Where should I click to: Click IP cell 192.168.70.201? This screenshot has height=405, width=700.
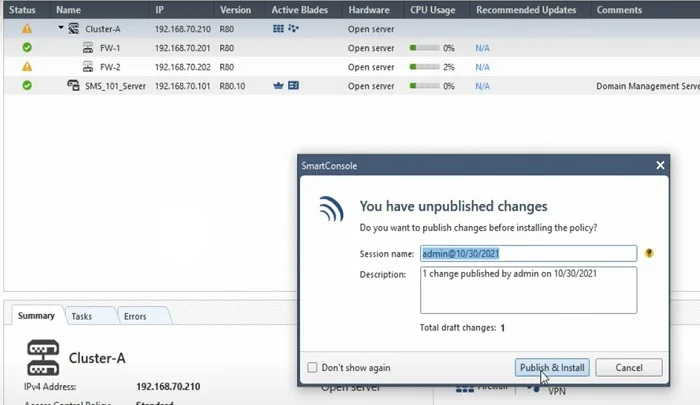pos(182,48)
